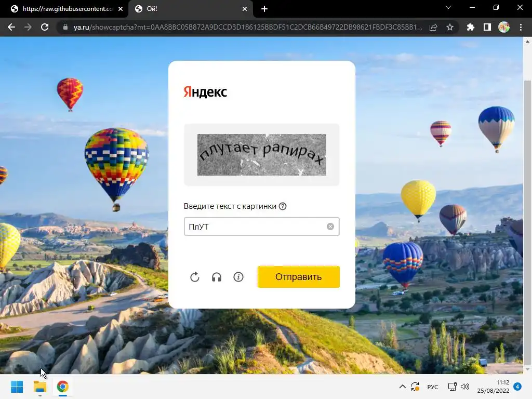Bookmark this page with star icon
The width and height of the screenshot is (532, 399).
click(450, 27)
